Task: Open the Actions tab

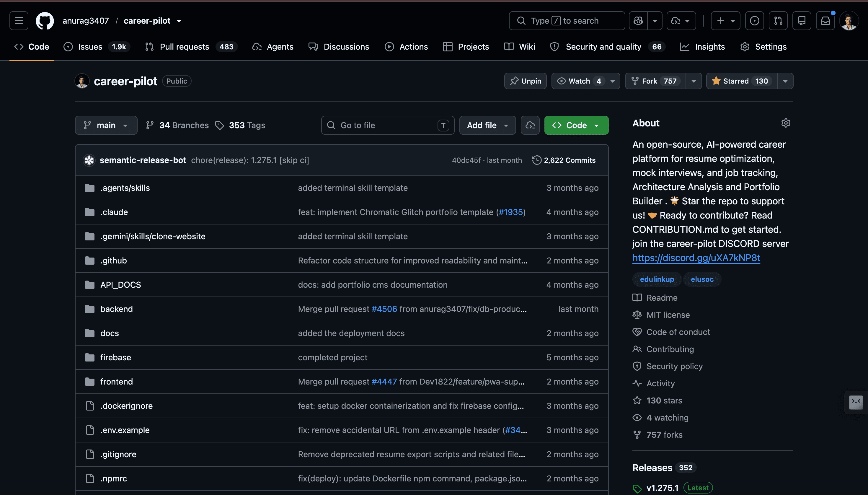Action: [406, 47]
